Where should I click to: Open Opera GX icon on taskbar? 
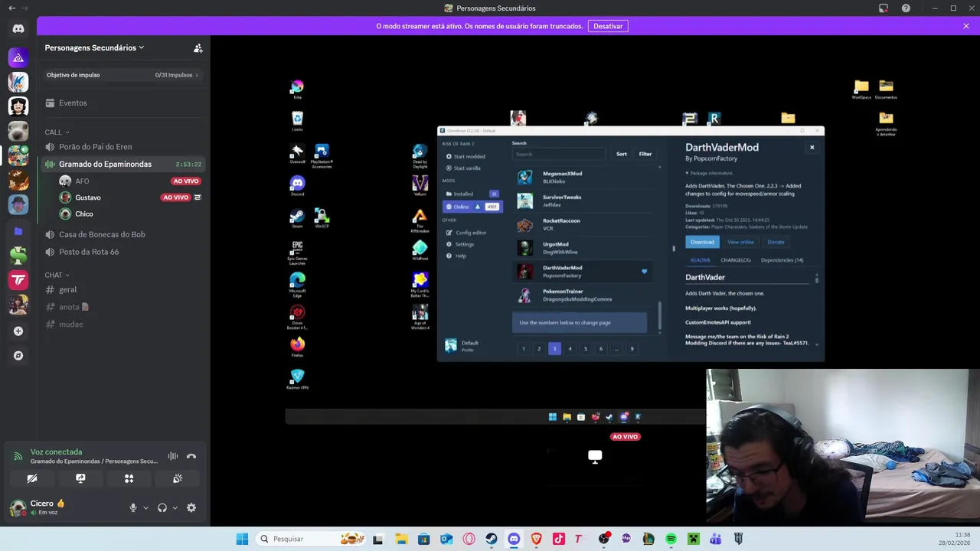click(469, 539)
